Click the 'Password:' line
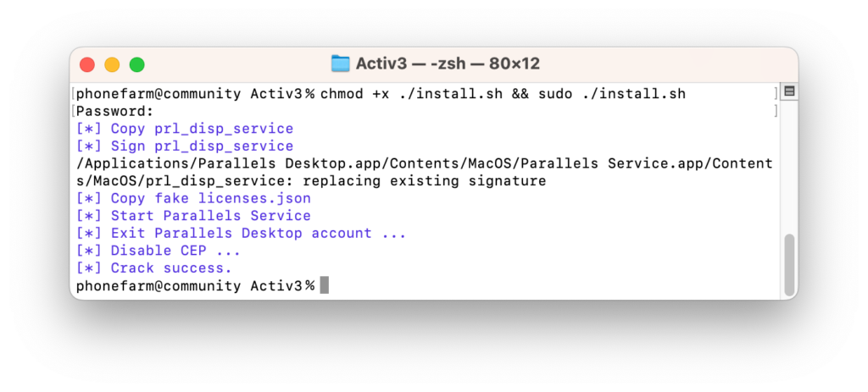868x392 pixels. click(114, 111)
